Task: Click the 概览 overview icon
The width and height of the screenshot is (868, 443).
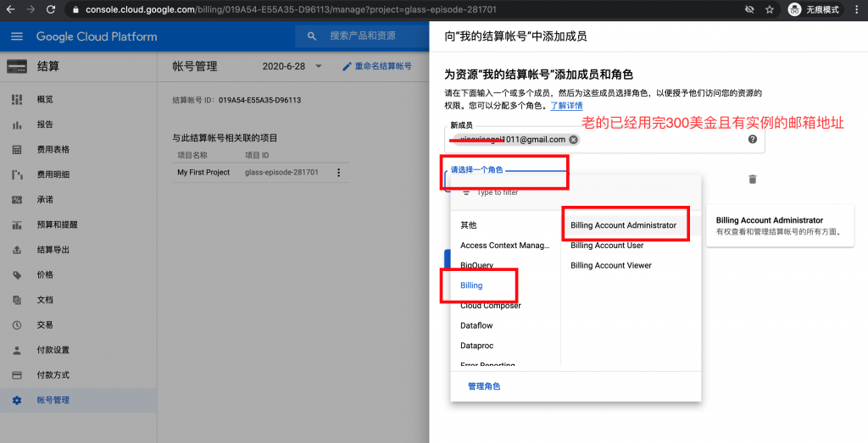Action: coord(17,100)
